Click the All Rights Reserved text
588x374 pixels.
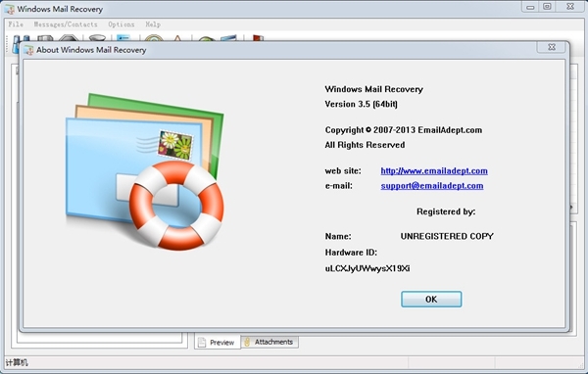click(365, 145)
